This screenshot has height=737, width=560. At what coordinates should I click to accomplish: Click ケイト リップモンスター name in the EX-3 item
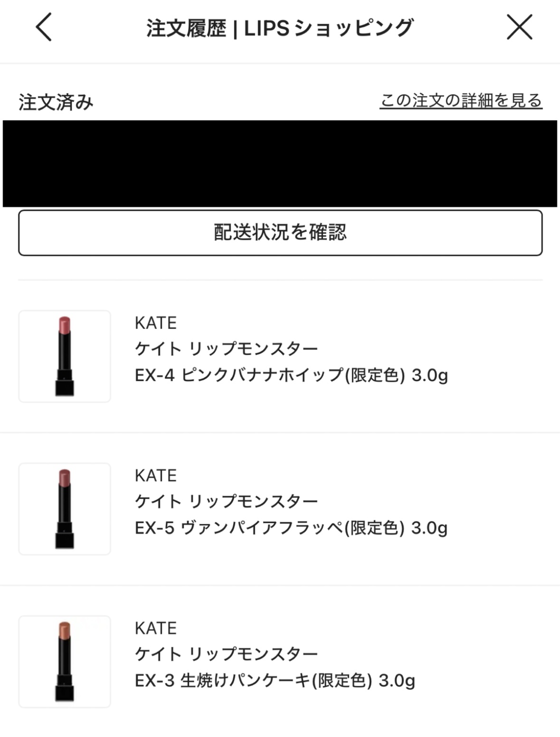coord(226,654)
